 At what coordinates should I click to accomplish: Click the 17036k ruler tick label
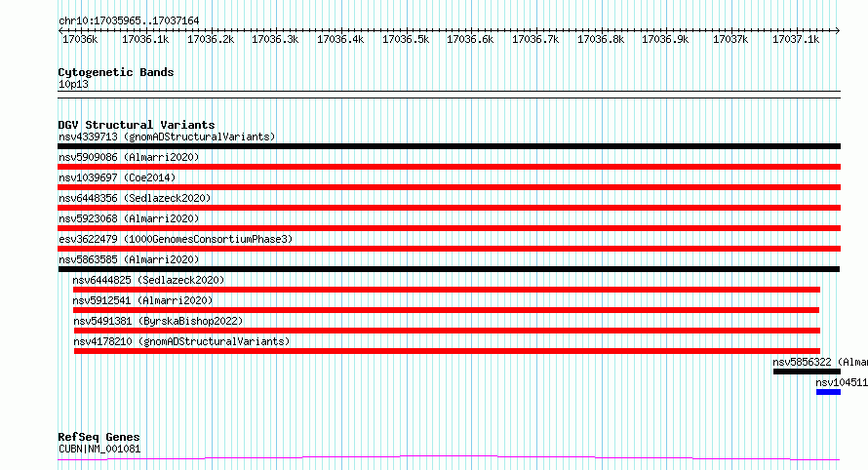tap(80, 39)
